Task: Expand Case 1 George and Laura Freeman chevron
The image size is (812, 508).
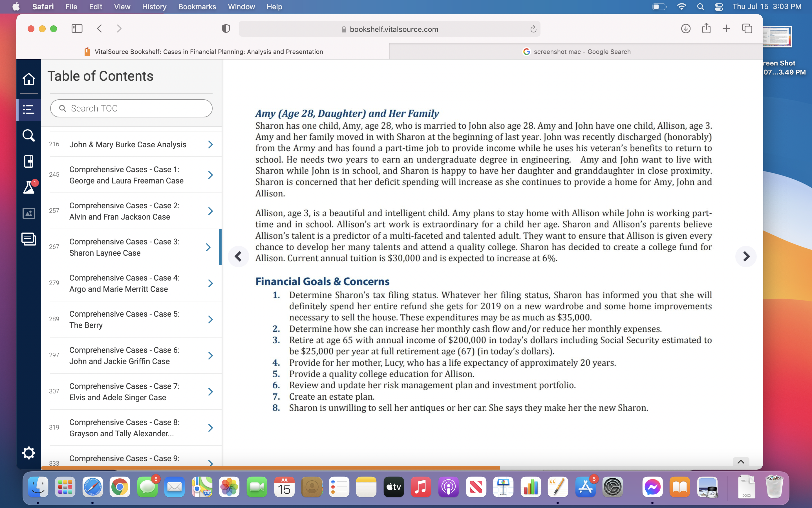Action: pos(210,175)
